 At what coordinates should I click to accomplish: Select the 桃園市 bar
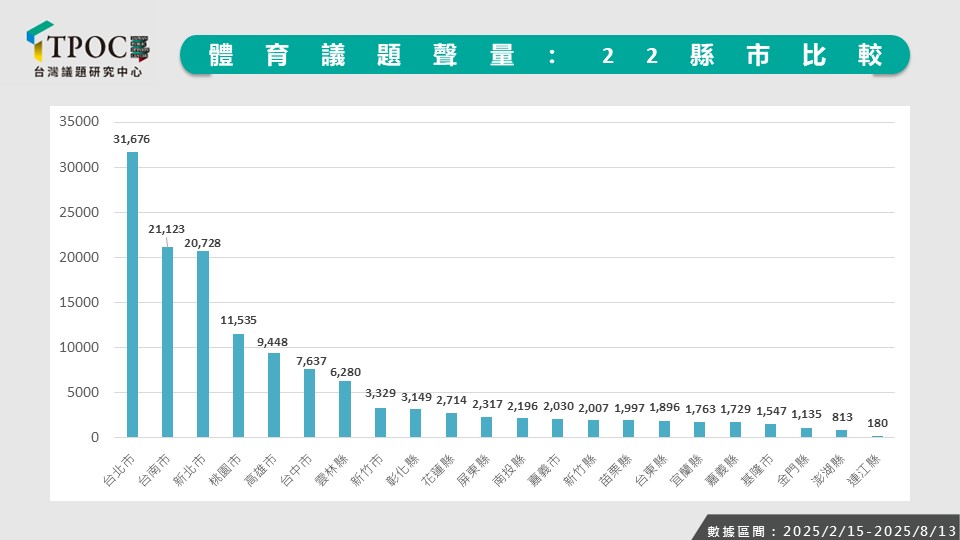point(238,385)
